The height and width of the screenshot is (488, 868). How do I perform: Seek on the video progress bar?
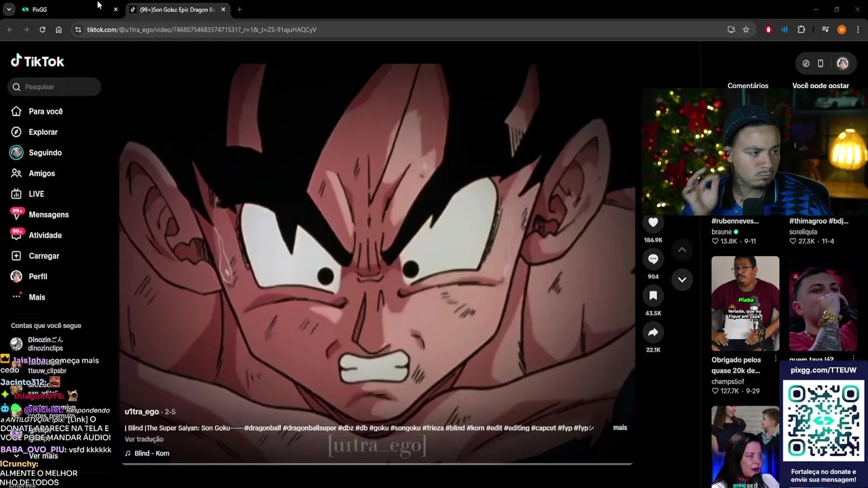tap(377, 464)
